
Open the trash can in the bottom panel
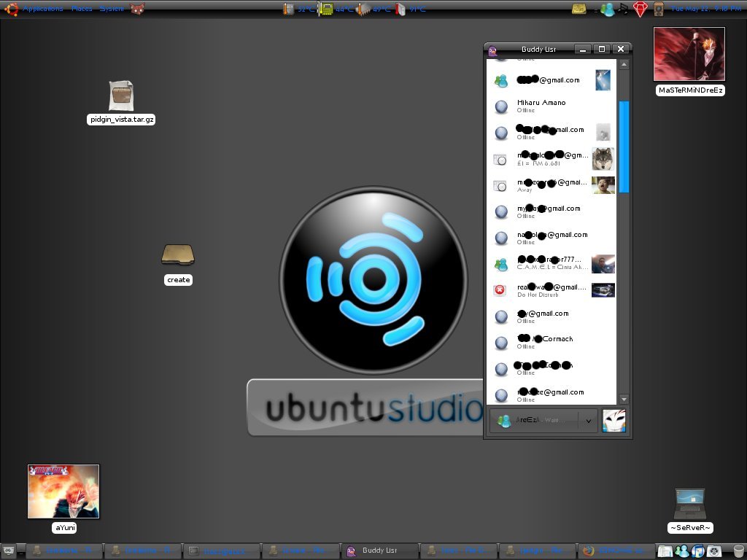pos(738,551)
